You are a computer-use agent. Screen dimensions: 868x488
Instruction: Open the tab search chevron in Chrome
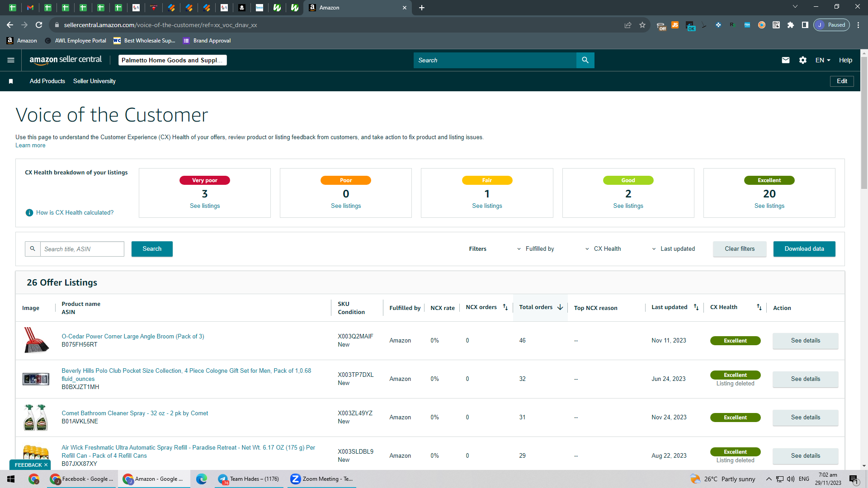coord(795,7)
